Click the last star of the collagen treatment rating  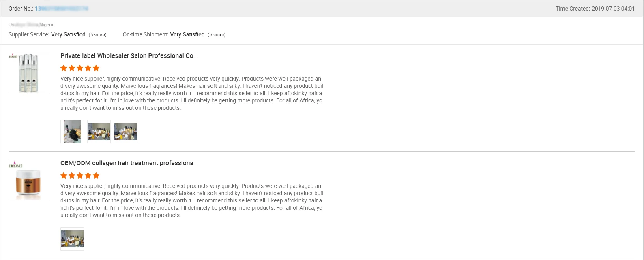pos(96,176)
